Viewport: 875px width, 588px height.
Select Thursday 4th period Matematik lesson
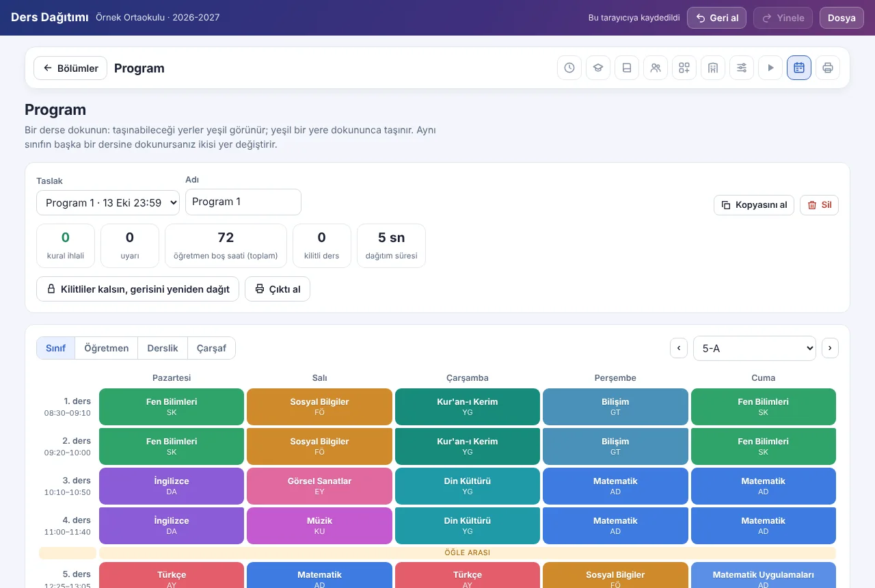(615, 526)
